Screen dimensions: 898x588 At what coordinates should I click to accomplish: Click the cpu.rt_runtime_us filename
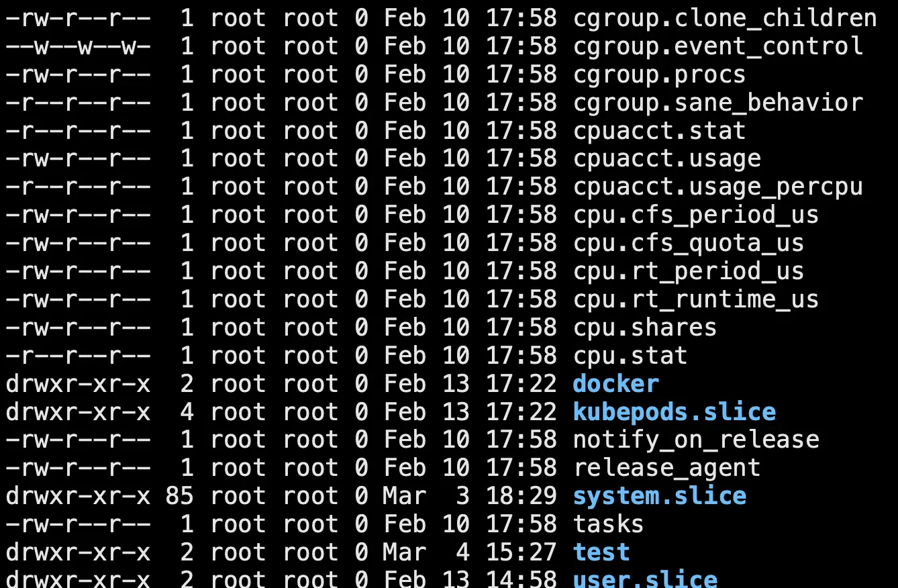pyautogui.click(x=696, y=299)
